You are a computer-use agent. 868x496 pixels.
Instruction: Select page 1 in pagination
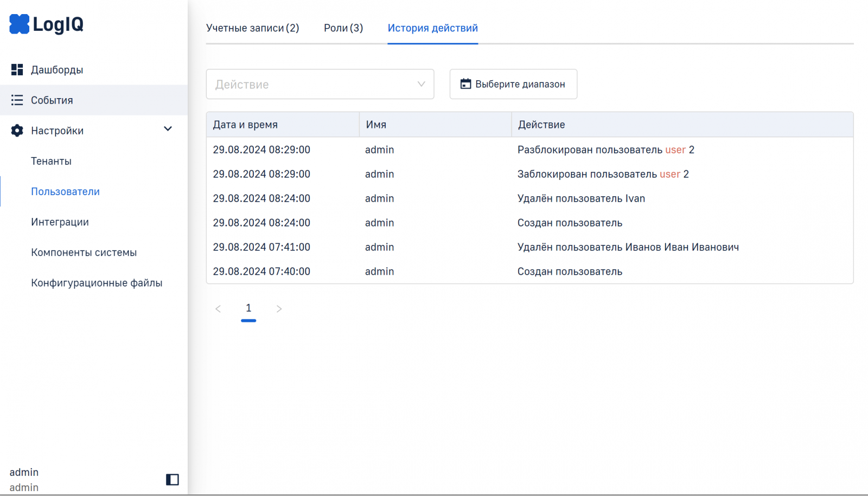248,308
